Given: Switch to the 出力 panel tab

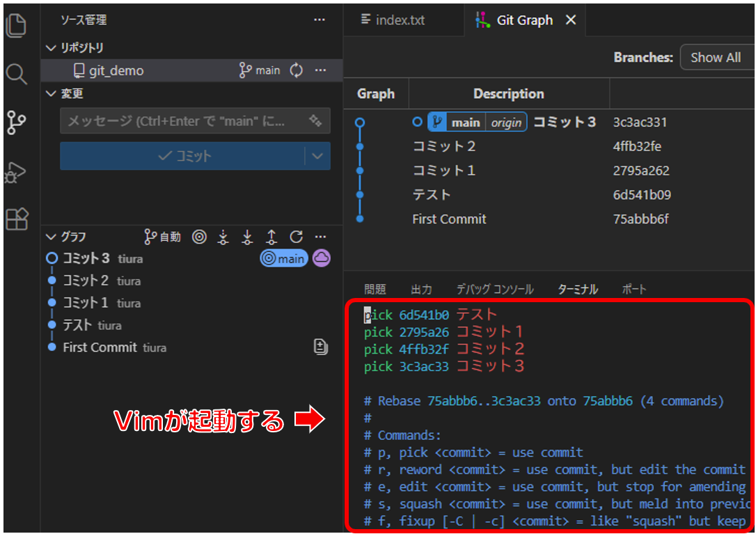Looking at the screenshot, I should click(x=421, y=289).
